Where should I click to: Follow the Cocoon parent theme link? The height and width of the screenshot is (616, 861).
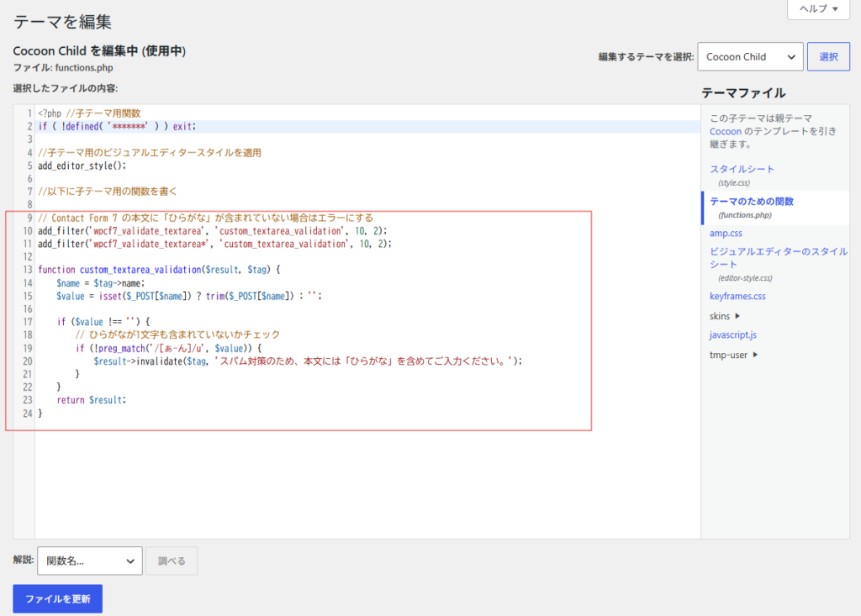click(x=725, y=131)
